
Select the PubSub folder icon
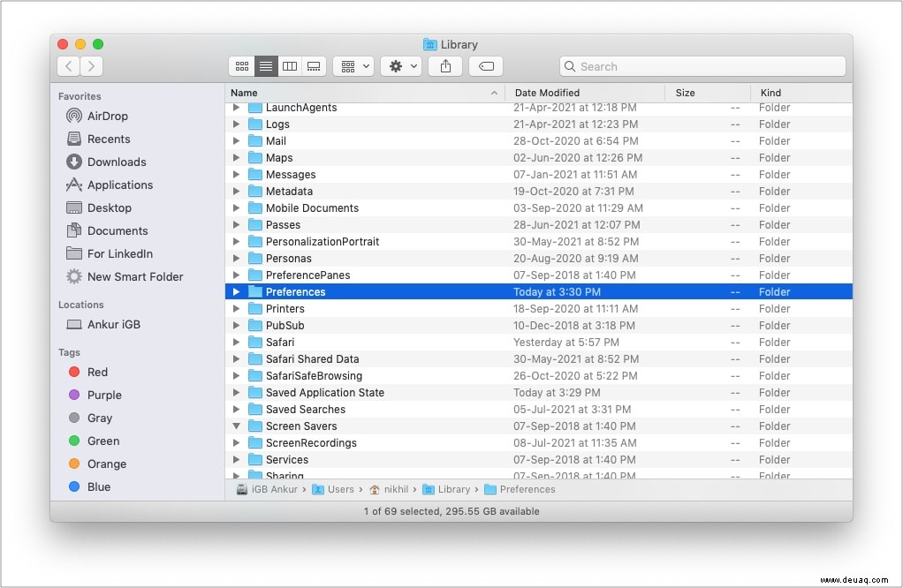tap(255, 326)
